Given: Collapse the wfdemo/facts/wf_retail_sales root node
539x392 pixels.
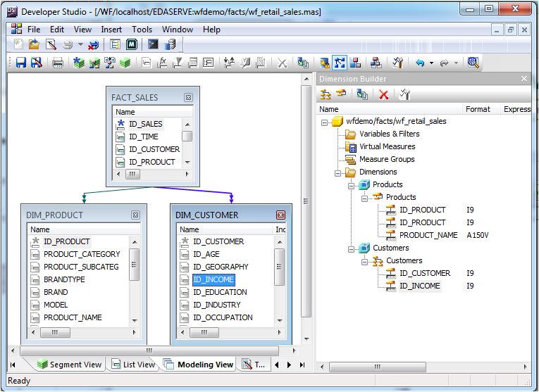Looking at the screenshot, I should click(x=324, y=122).
